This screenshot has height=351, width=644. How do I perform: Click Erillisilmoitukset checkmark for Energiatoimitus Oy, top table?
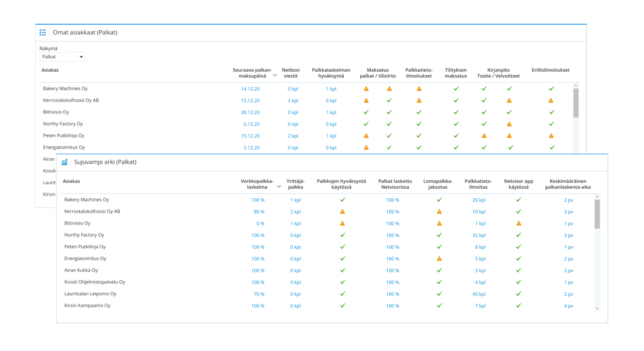coord(552,148)
